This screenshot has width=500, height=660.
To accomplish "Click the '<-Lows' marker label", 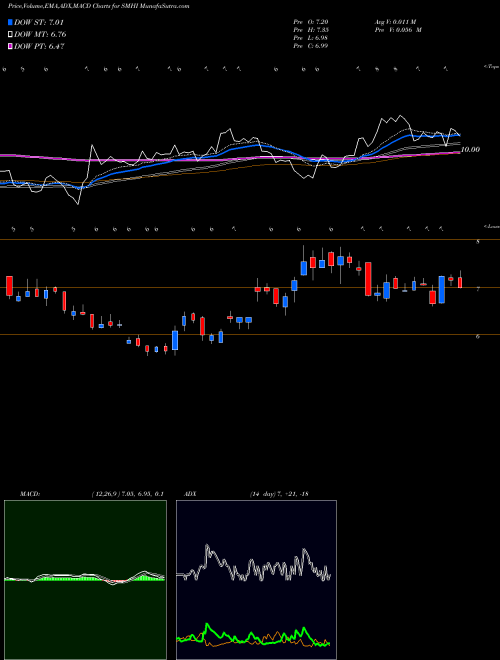I will point(491,226).
